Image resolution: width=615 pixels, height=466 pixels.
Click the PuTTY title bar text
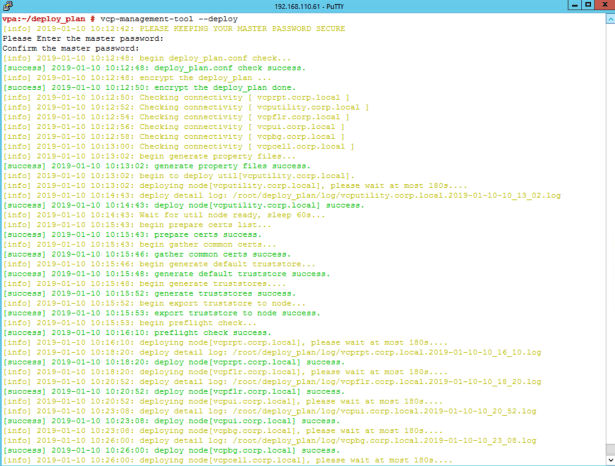point(307,6)
